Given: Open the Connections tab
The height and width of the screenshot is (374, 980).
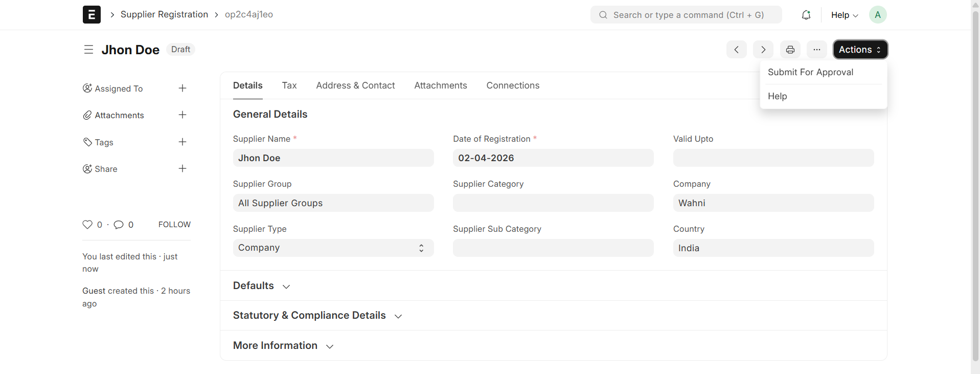Looking at the screenshot, I should click(x=513, y=85).
